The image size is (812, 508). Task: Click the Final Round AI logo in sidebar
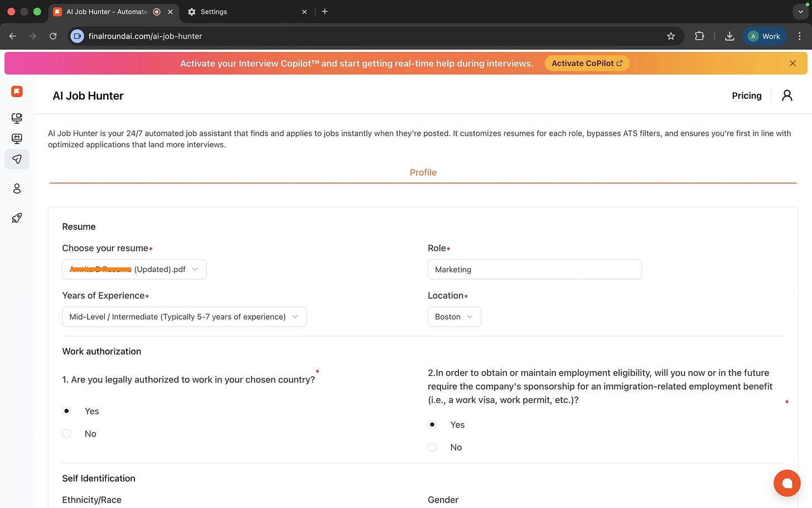click(17, 92)
